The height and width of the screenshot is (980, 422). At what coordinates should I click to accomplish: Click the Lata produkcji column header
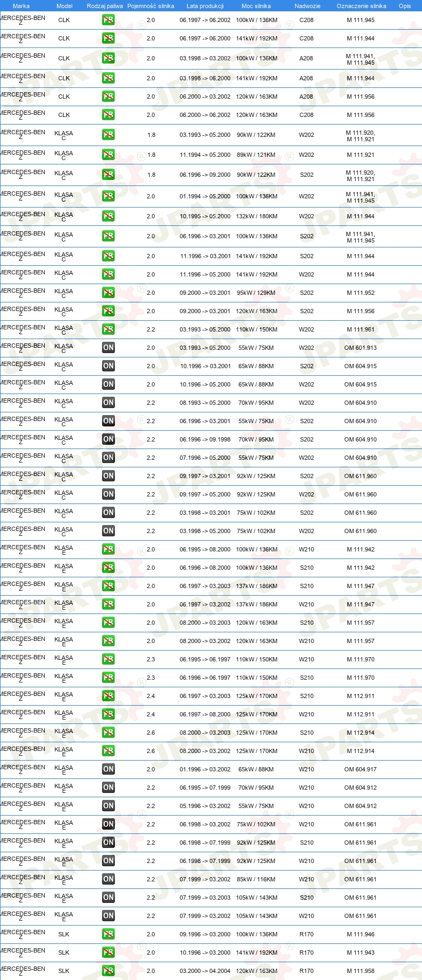[205, 6]
